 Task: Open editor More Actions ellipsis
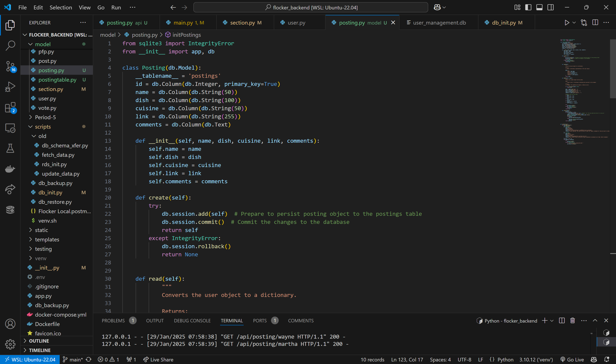tap(606, 23)
